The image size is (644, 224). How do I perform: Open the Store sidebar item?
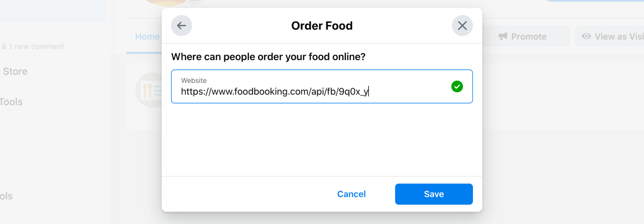15,71
